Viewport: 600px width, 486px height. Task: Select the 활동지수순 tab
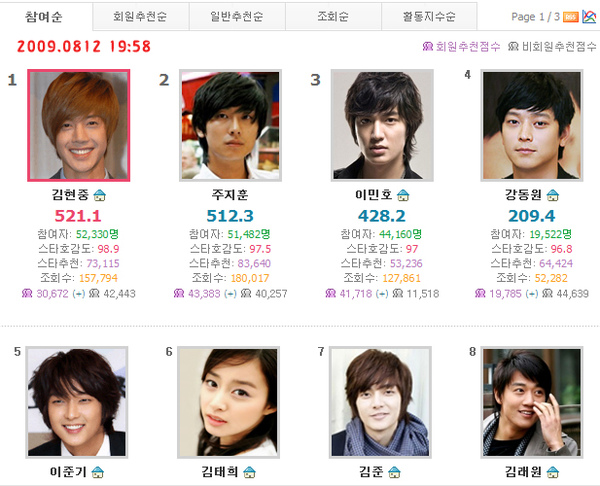(429, 16)
